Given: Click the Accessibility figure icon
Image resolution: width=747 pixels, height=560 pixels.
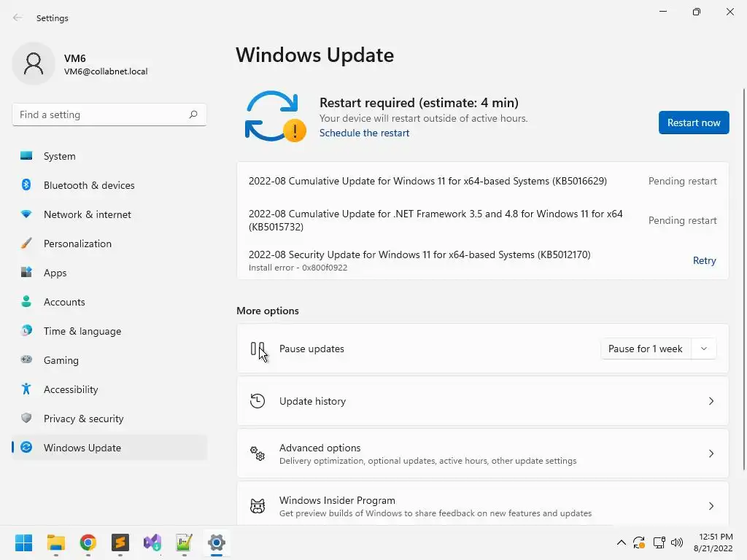Looking at the screenshot, I should (26, 389).
